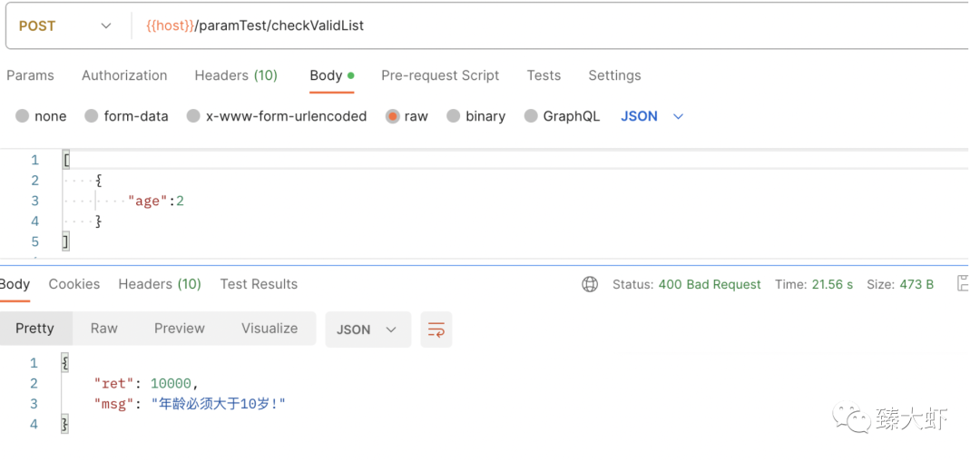Select x-www-form-urlencoded radio option
Image resolution: width=980 pixels, height=462 pixels.
pyautogui.click(x=193, y=116)
